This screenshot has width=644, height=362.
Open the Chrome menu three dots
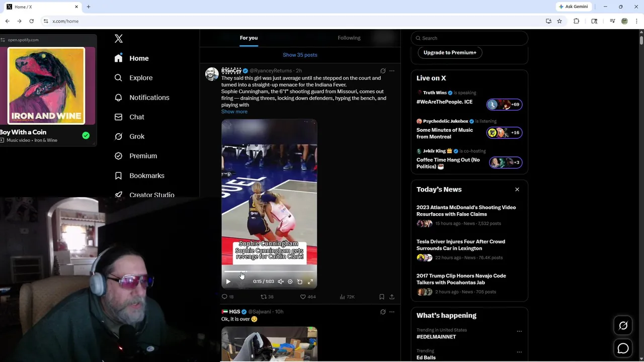pyautogui.click(x=637, y=21)
